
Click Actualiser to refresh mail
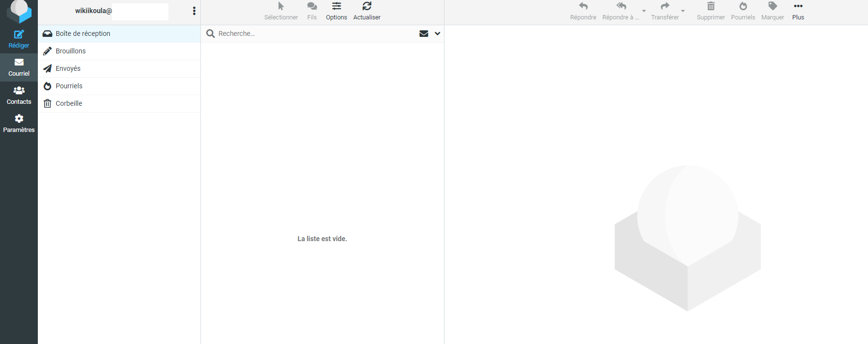pos(367,11)
